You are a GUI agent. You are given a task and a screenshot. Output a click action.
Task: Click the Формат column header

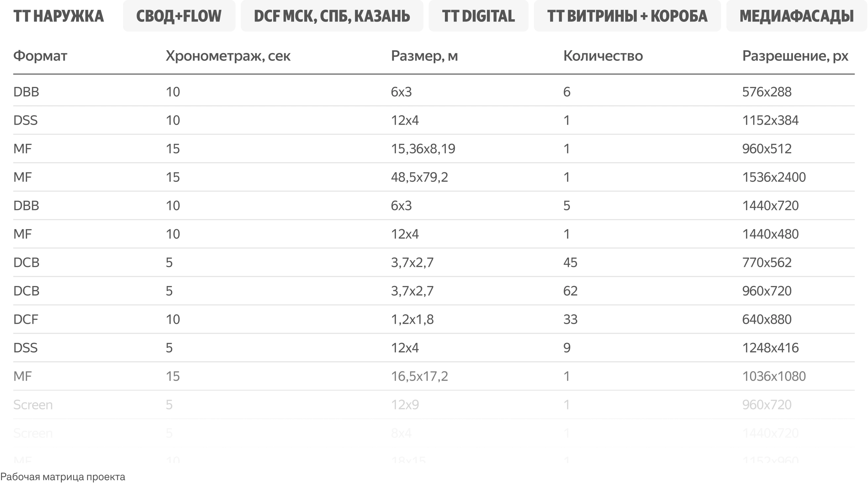pyautogui.click(x=40, y=56)
